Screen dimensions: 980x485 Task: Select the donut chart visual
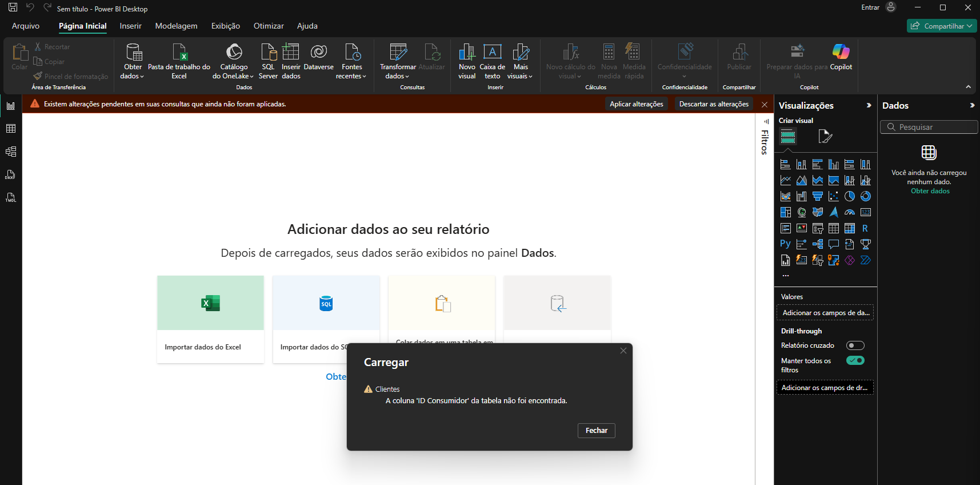tap(866, 196)
